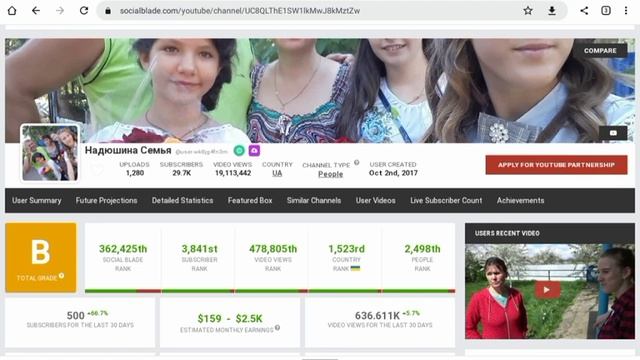The height and width of the screenshot is (360, 640).
Task: Click the Oct 2nd, 2017 creation date
Action: tap(393, 173)
